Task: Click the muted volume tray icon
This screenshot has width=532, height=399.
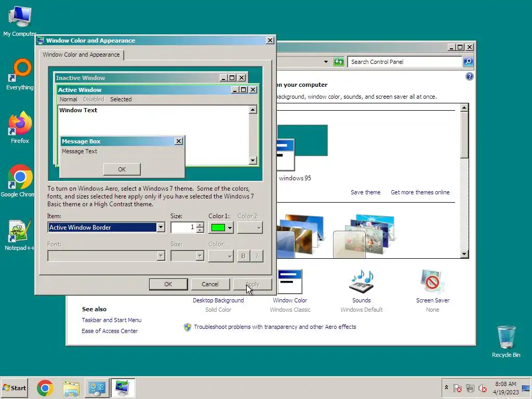Action: (482, 388)
